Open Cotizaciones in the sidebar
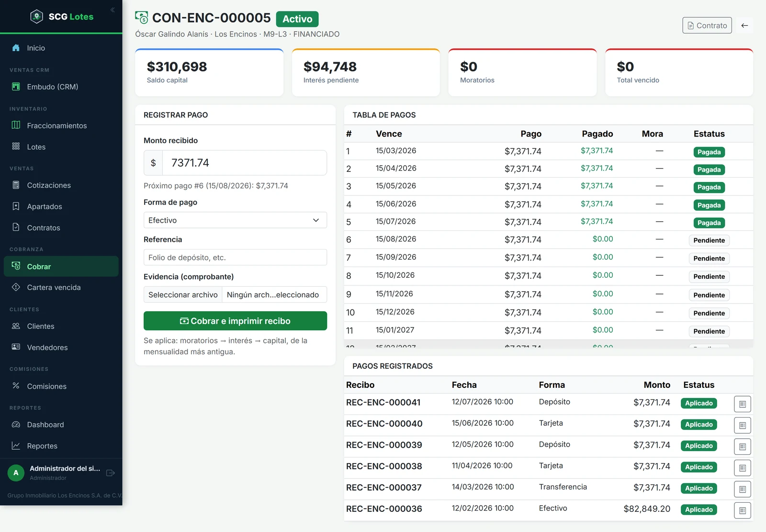 click(61, 185)
